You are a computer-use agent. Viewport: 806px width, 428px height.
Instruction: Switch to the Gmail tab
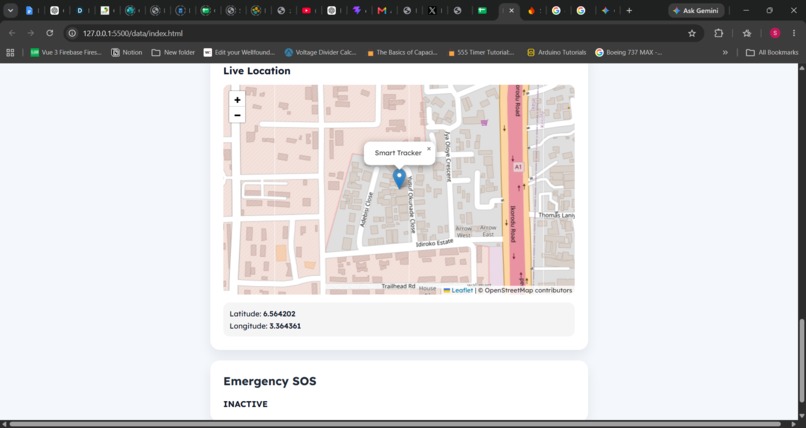[381, 10]
